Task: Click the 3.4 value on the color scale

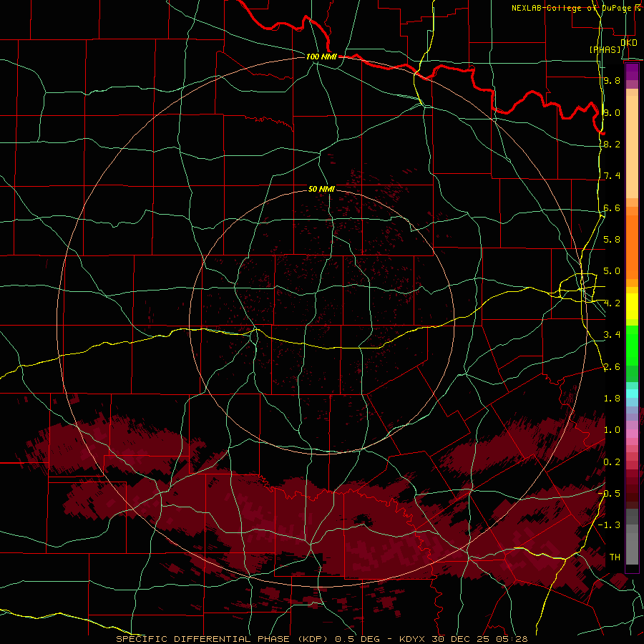Action: 612,334
